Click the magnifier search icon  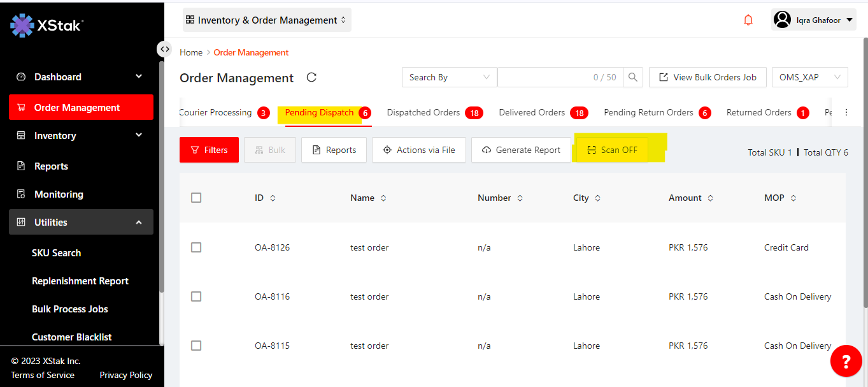coord(632,77)
